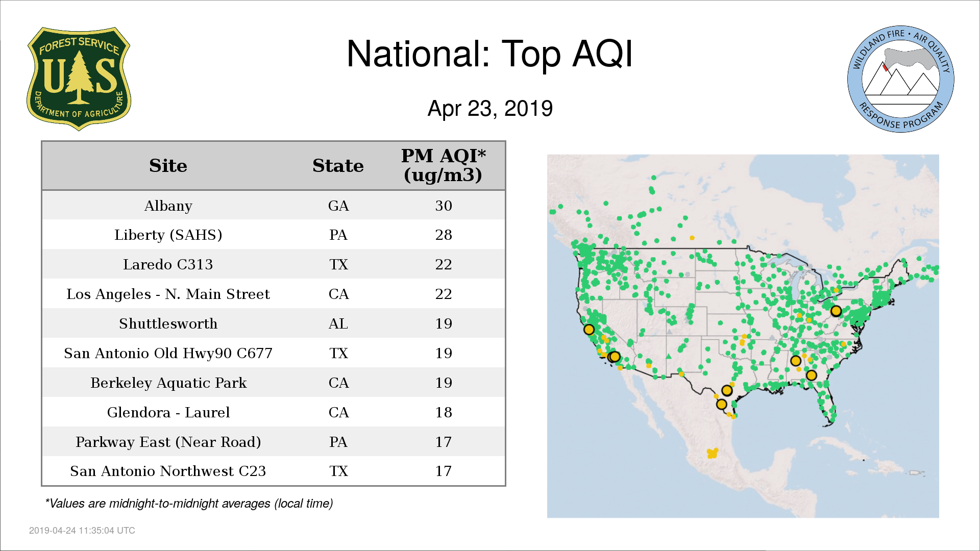The image size is (980, 551).
Task: Select the yellow marker near San Francisco Bay
Action: pos(589,330)
